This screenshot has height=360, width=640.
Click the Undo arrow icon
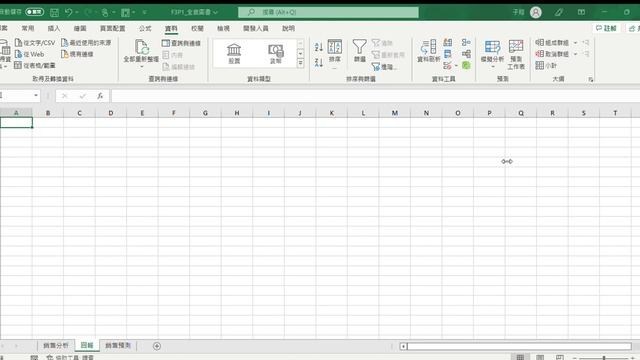[69, 12]
